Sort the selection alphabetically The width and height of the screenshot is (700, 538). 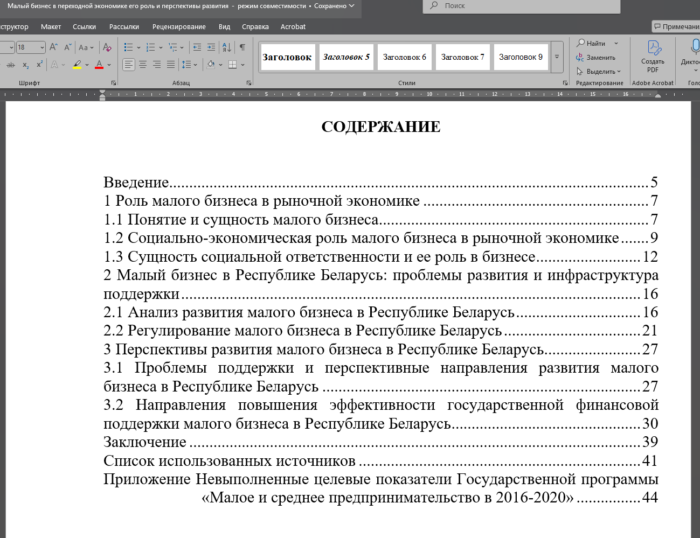[x=227, y=47]
